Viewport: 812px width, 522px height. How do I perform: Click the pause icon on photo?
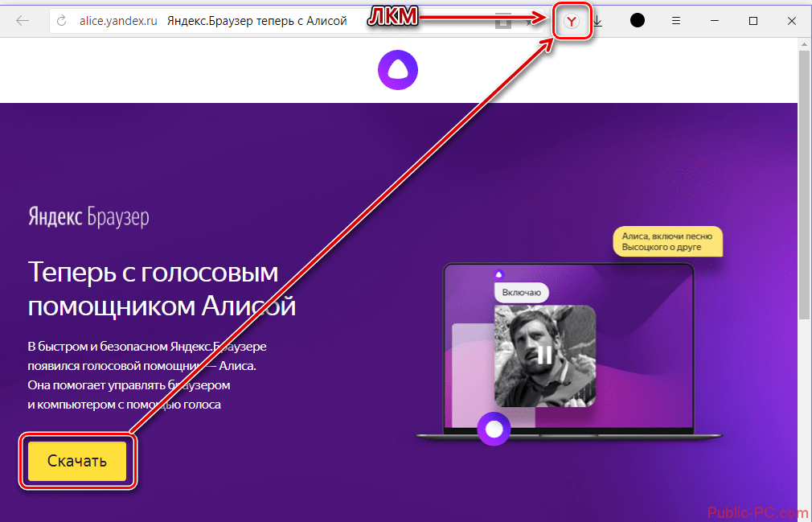[545, 356]
